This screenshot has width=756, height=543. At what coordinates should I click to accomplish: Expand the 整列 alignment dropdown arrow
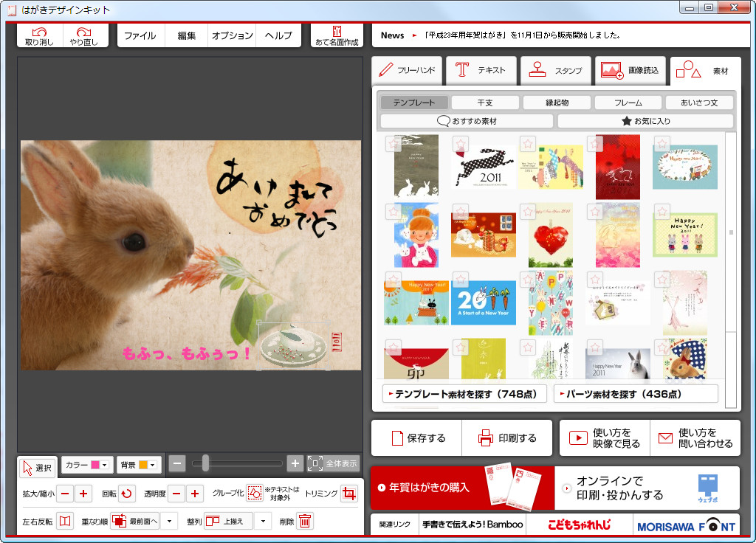(263, 521)
